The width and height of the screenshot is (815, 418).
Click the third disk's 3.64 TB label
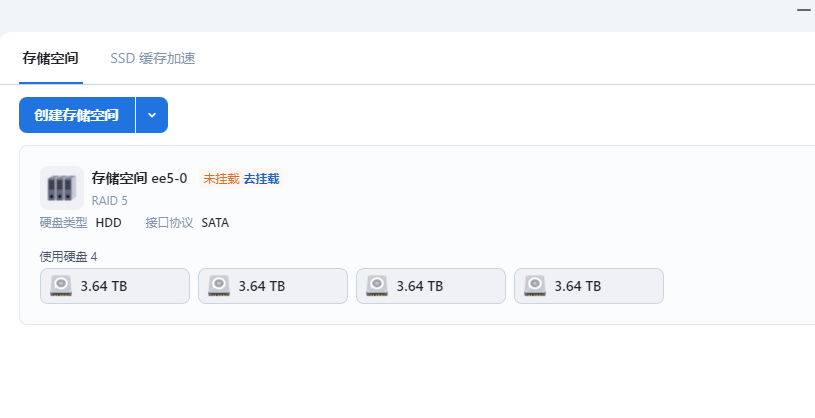pos(420,286)
